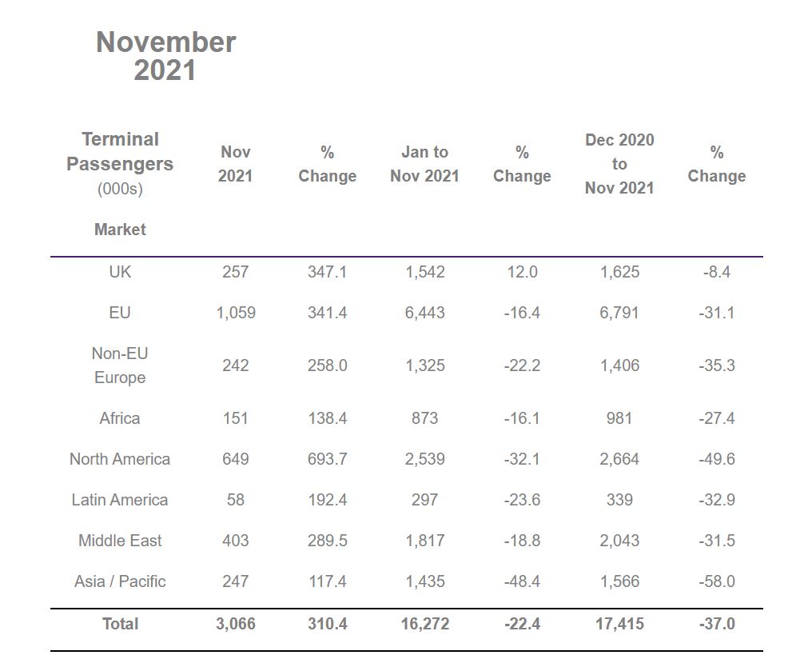812x667 pixels.
Task: Click the Market subheading
Action: click(x=120, y=229)
